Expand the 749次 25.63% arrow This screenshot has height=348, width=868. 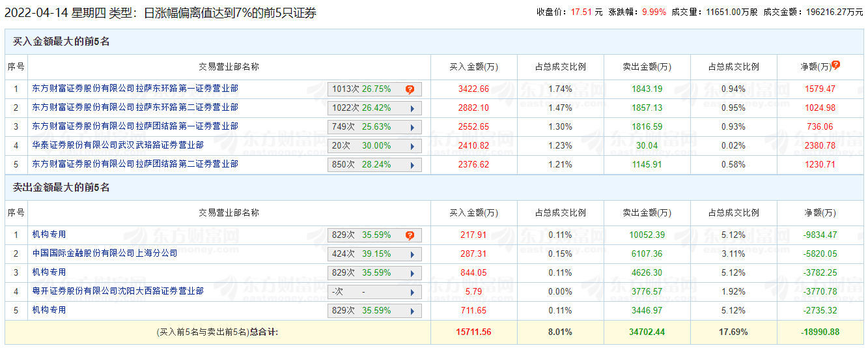click(412, 128)
